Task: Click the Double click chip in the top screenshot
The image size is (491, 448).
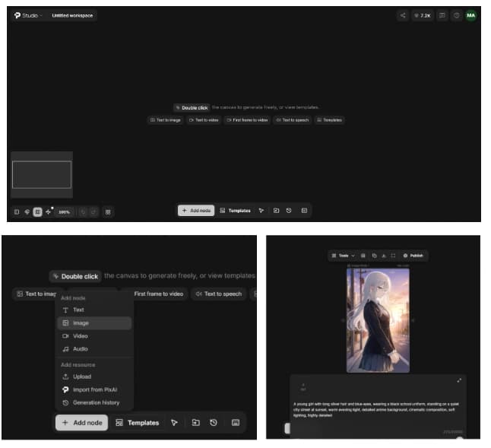Action: 192,107
